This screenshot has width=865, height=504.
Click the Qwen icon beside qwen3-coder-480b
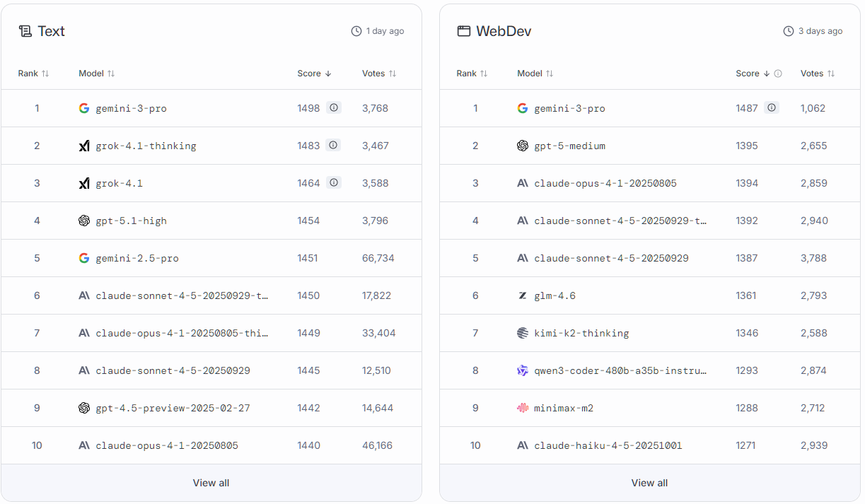pos(523,370)
